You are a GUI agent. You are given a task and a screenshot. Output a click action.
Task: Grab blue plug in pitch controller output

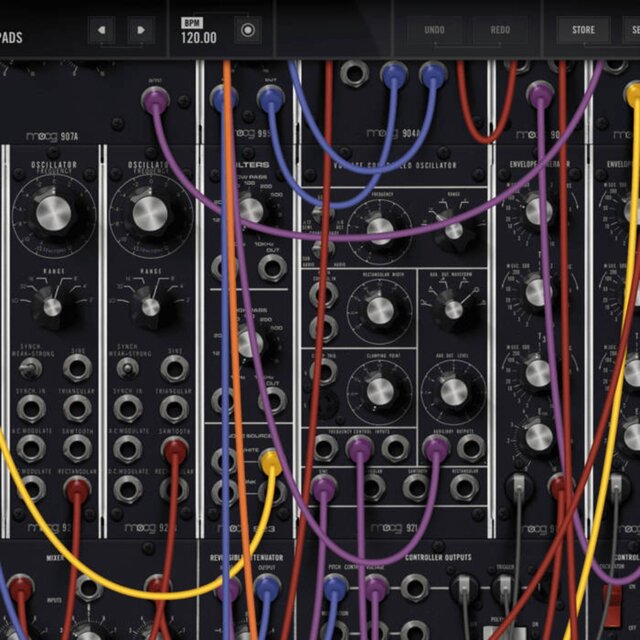(x=336, y=587)
